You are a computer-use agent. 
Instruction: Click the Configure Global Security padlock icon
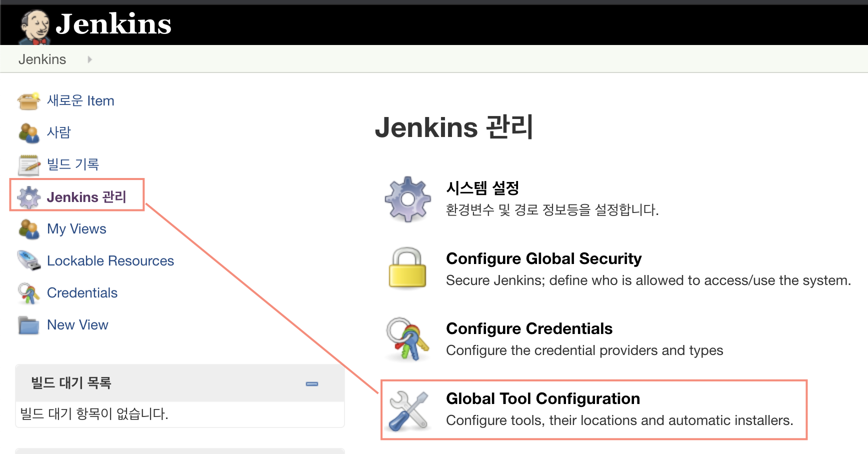[407, 268]
